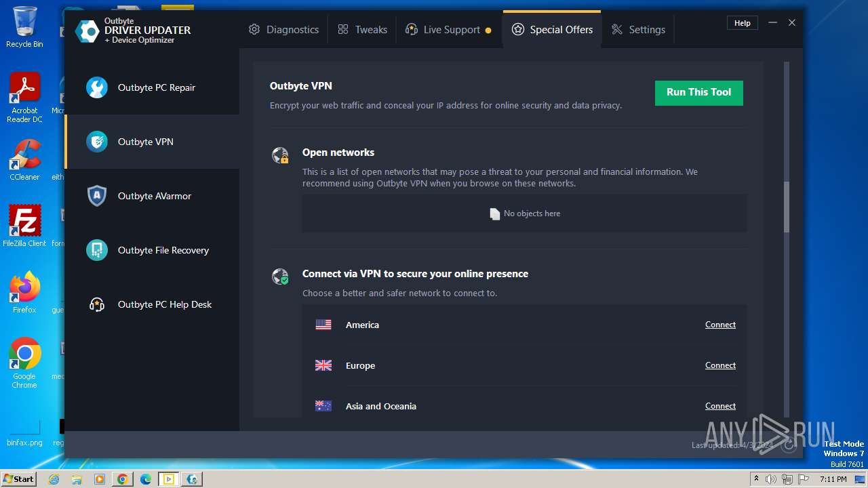The image size is (868, 488).
Task: Click the PC Help Desk headset icon
Action: pos(97,304)
